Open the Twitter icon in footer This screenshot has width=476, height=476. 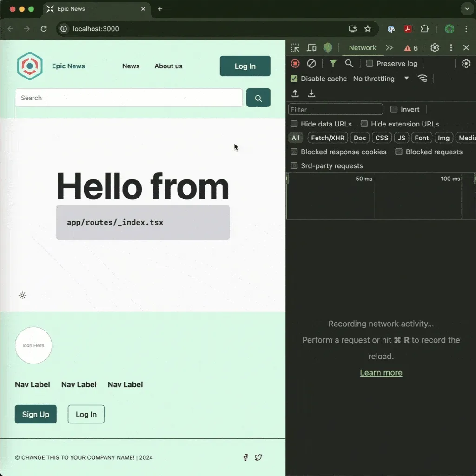[258, 457]
